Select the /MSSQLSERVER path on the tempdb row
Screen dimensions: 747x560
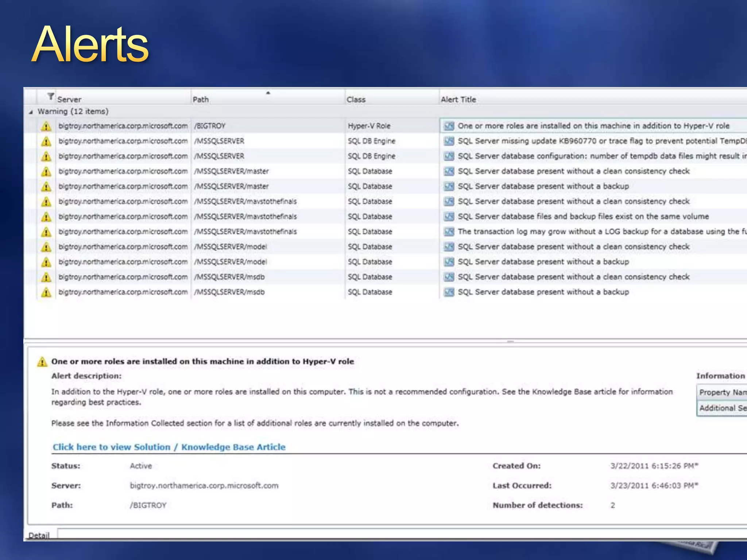219,156
